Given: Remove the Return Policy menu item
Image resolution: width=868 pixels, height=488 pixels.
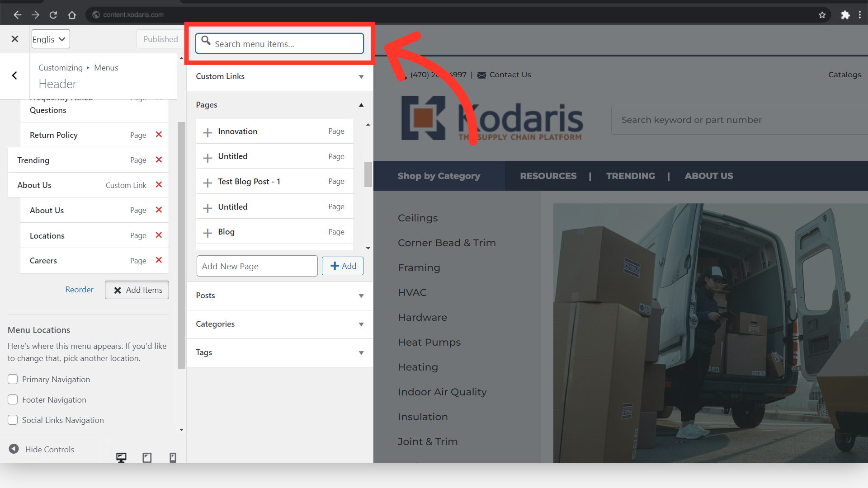Looking at the screenshot, I should (x=159, y=135).
